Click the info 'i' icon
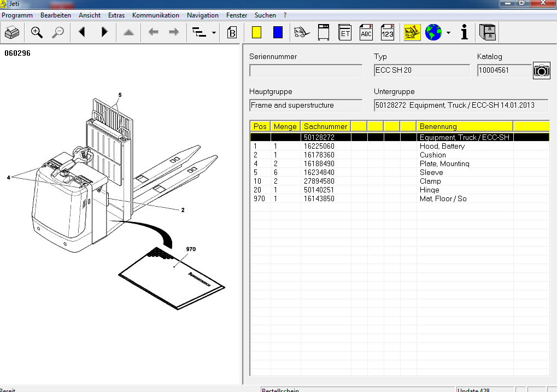This screenshot has width=557, height=392. click(465, 33)
